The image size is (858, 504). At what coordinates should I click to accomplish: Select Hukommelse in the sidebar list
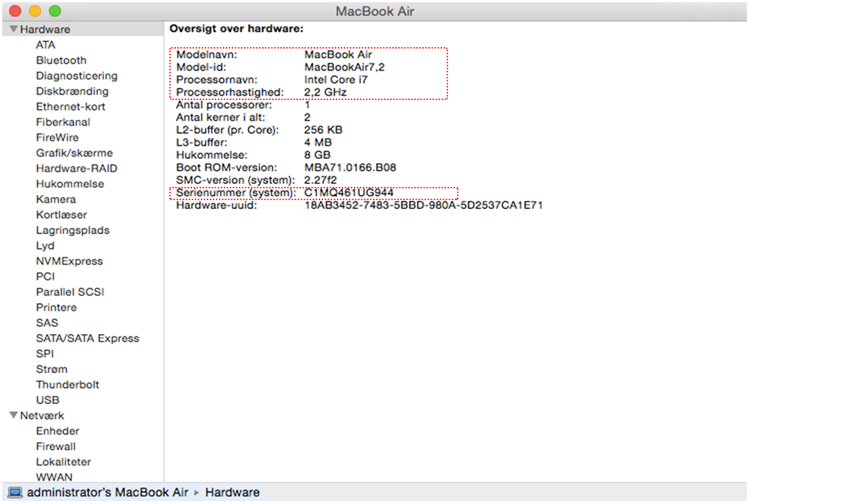(70, 184)
